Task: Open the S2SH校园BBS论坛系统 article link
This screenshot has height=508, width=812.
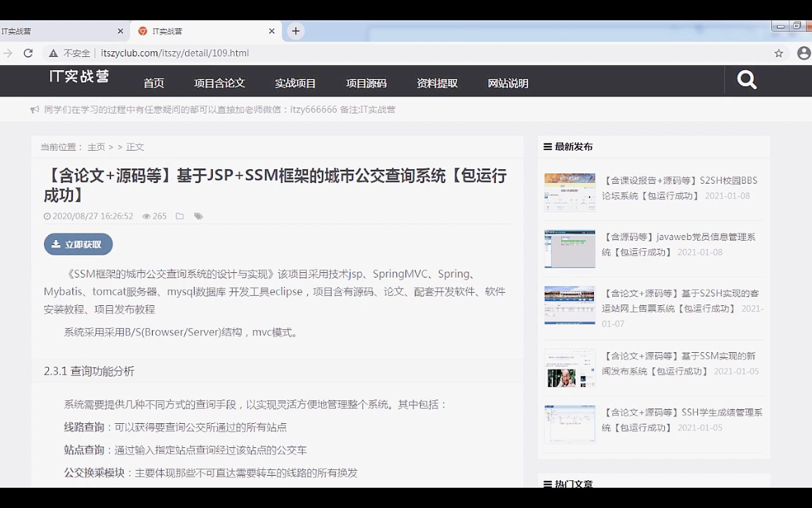Action: [679, 188]
